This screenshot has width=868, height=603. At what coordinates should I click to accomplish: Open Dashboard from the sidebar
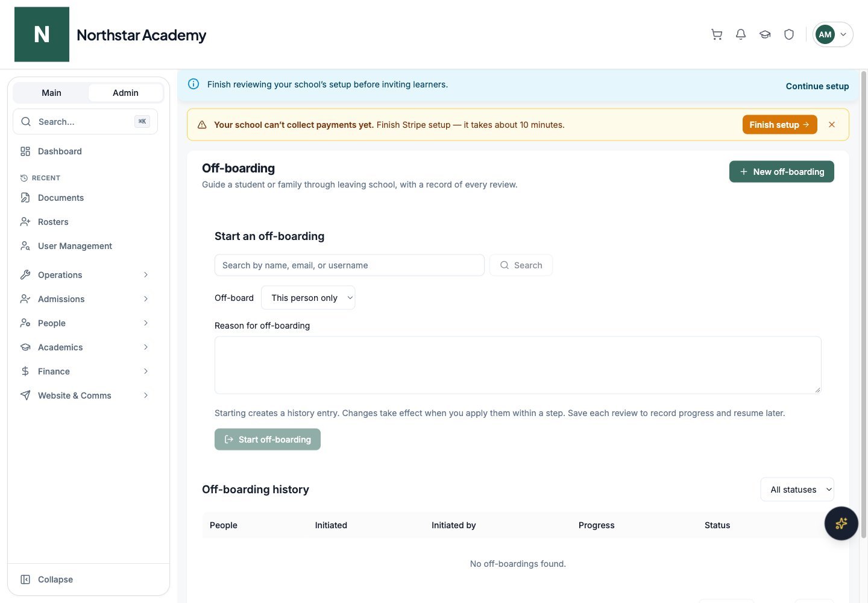click(85, 151)
